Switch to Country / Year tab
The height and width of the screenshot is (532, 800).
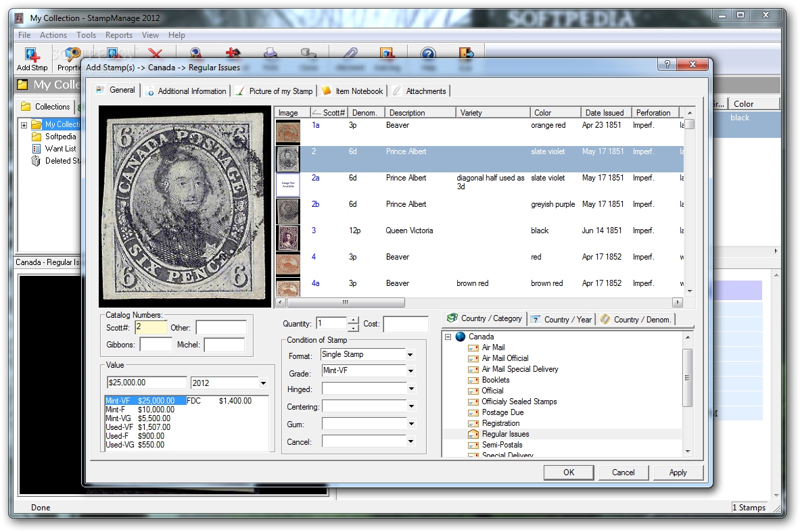[561, 319]
